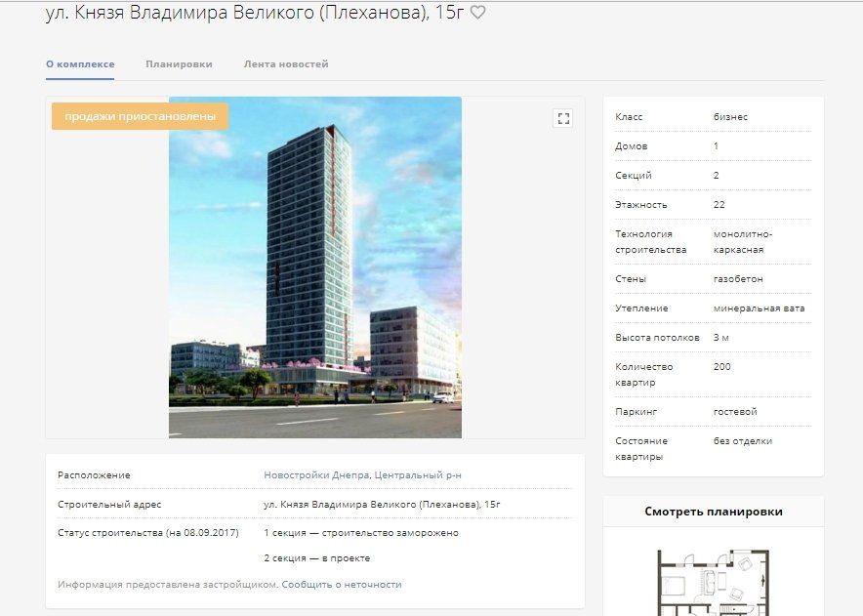Viewport: 863px width, 616px height.
Task: Click the Смотреть планировки heading
Action: tap(713, 512)
